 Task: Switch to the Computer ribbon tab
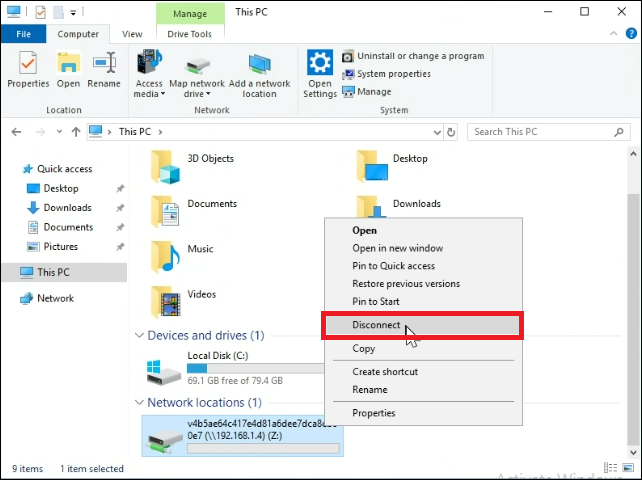(78, 34)
